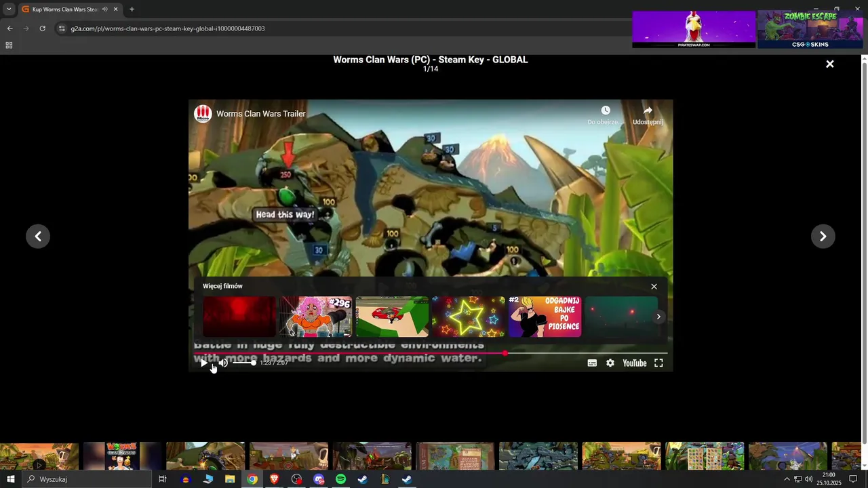This screenshot has width=868, height=488.
Task: Reload the page
Action: click(x=42, y=28)
